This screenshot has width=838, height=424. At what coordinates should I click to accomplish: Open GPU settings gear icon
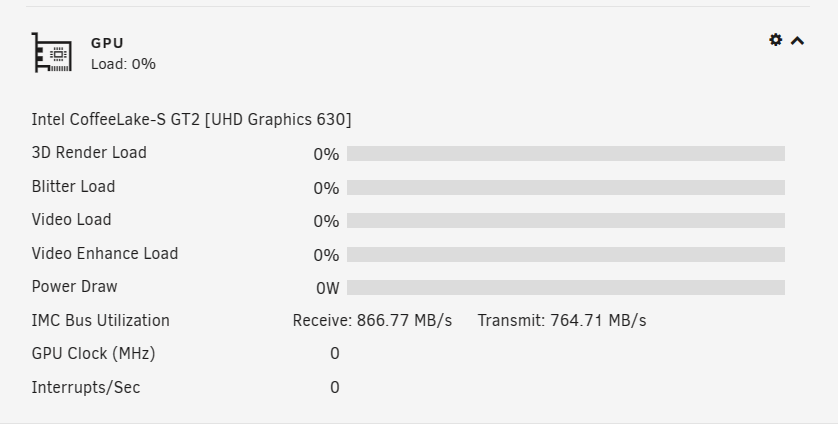click(x=775, y=40)
